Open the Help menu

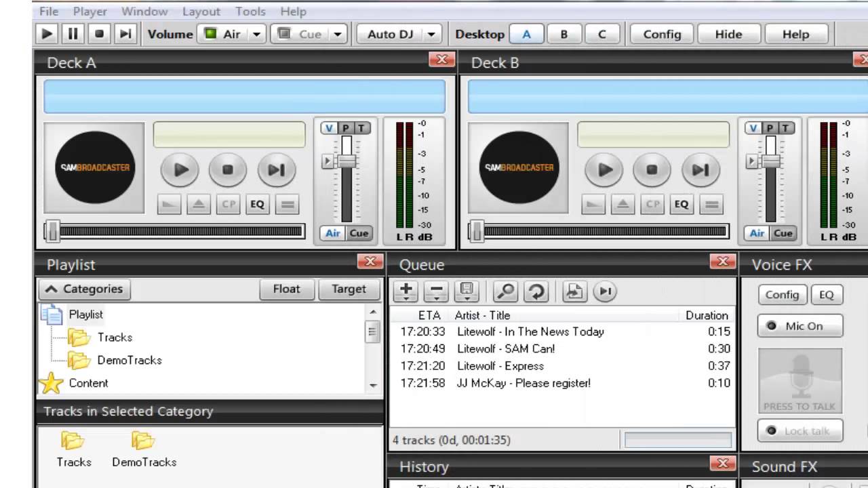point(294,12)
